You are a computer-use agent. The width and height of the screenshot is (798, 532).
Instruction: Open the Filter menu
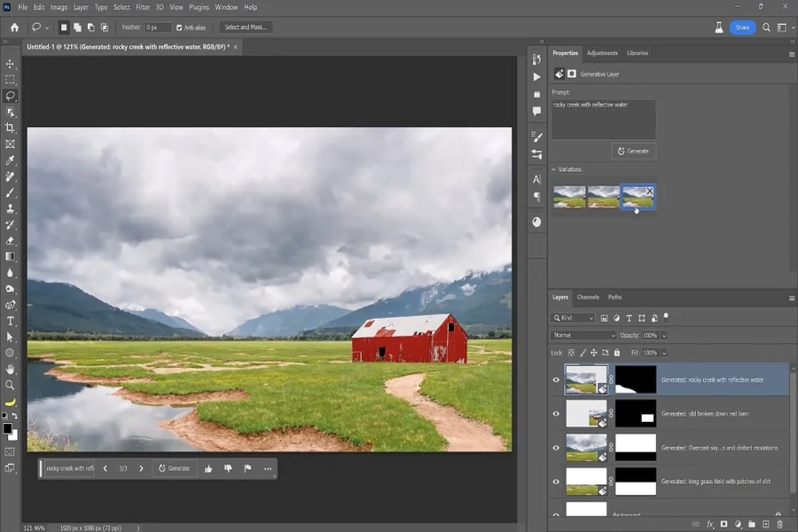(x=143, y=7)
